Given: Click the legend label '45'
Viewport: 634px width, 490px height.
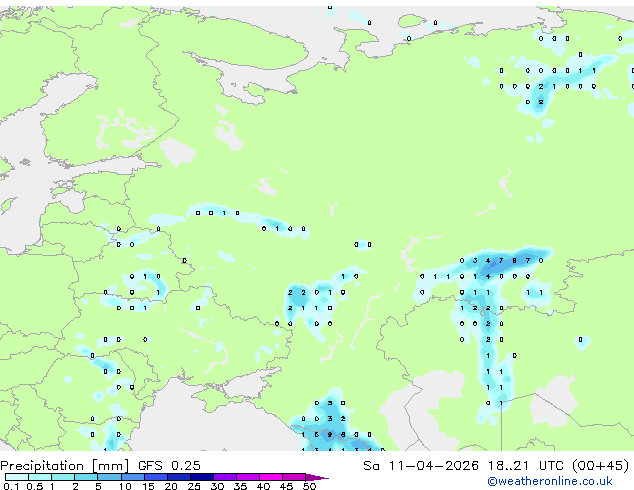Looking at the screenshot, I should coord(287,486).
